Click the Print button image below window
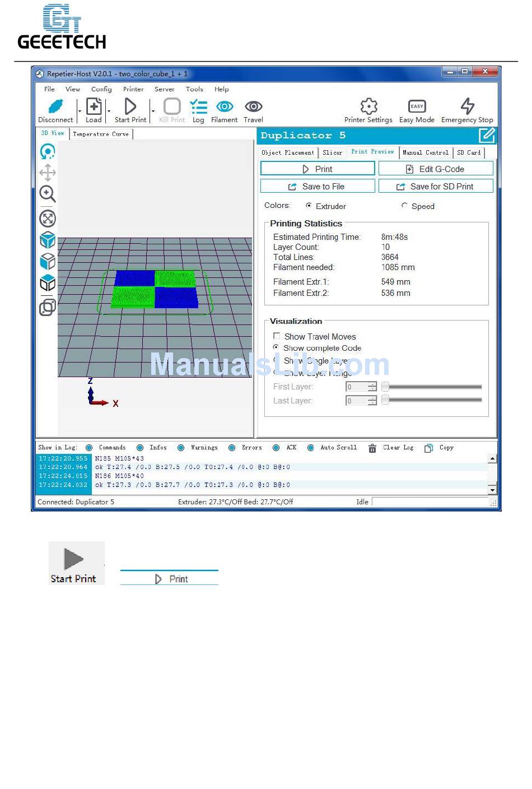This screenshot has width=532, height=789. click(x=169, y=578)
